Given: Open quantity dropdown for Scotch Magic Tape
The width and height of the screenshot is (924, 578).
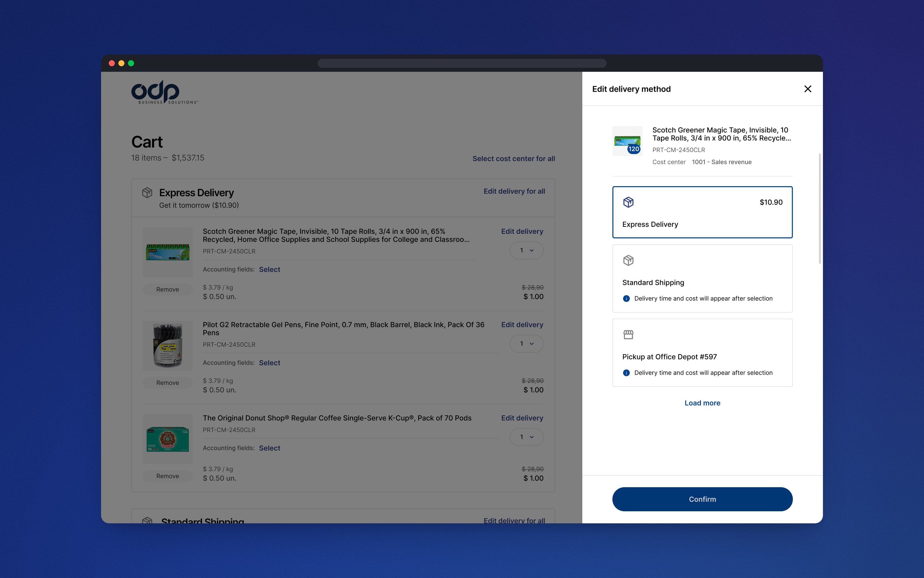Looking at the screenshot, I should click(526, 250).
